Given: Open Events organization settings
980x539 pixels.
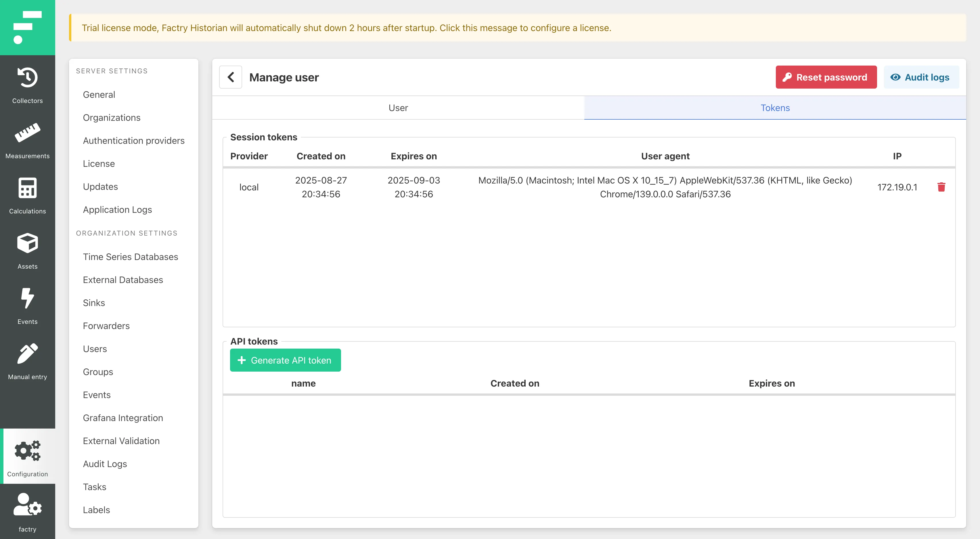Looking at the screenshot, I should coord(97,395).
